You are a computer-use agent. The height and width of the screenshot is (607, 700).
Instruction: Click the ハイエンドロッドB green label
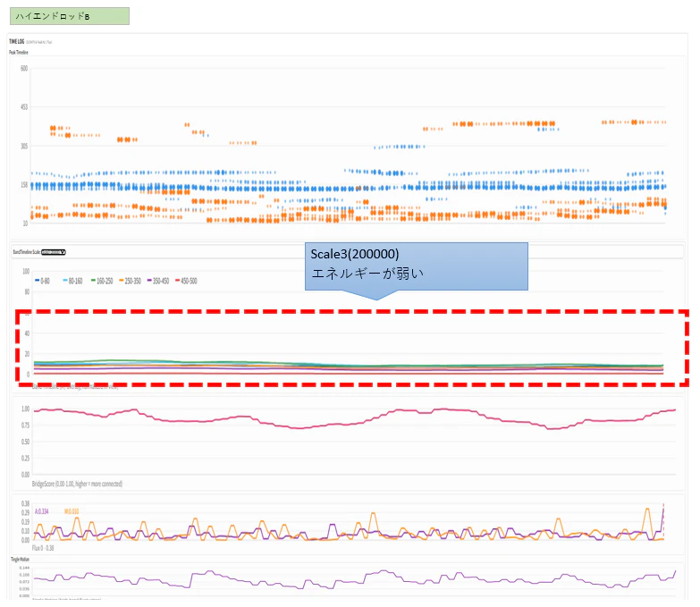coord(70,16)
